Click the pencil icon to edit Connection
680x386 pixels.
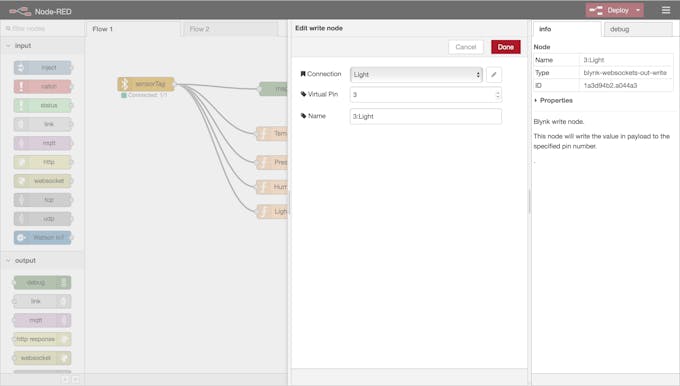click(x=494, y=75)
